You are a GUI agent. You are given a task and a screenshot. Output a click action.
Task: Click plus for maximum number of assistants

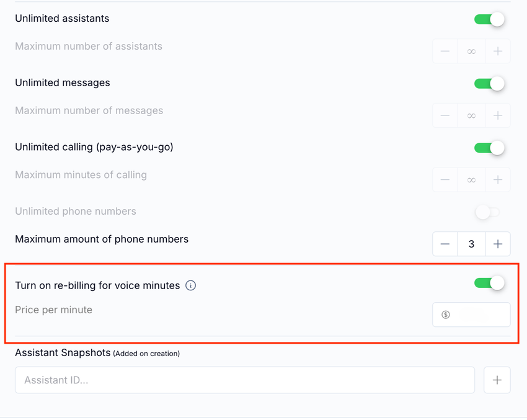click(498, 51)
